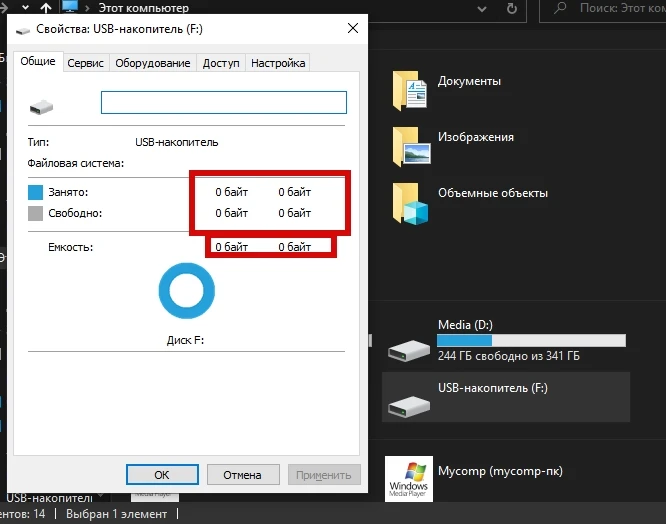This screenshot has width=666, height=524.
Task: Click the '244 ГБ свободно из 341 ГБ' text
Action: click(x=508, y=356)
